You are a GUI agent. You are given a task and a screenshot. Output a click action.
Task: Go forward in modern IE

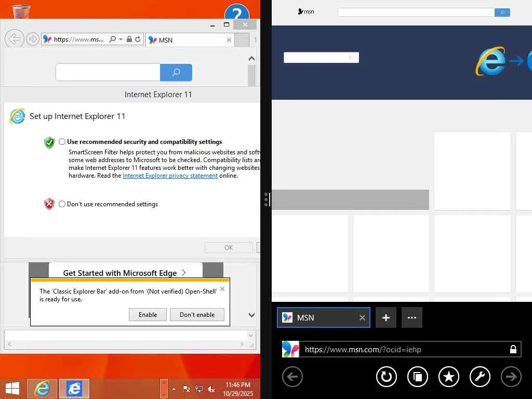[x=511, y=377]
